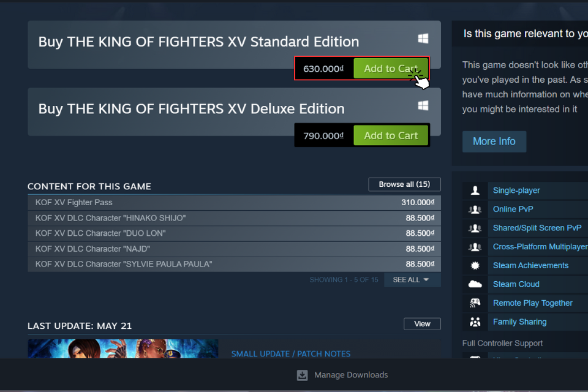Open Browse all (15) content
The image size is (588, 392).
[x=404, y=184]
